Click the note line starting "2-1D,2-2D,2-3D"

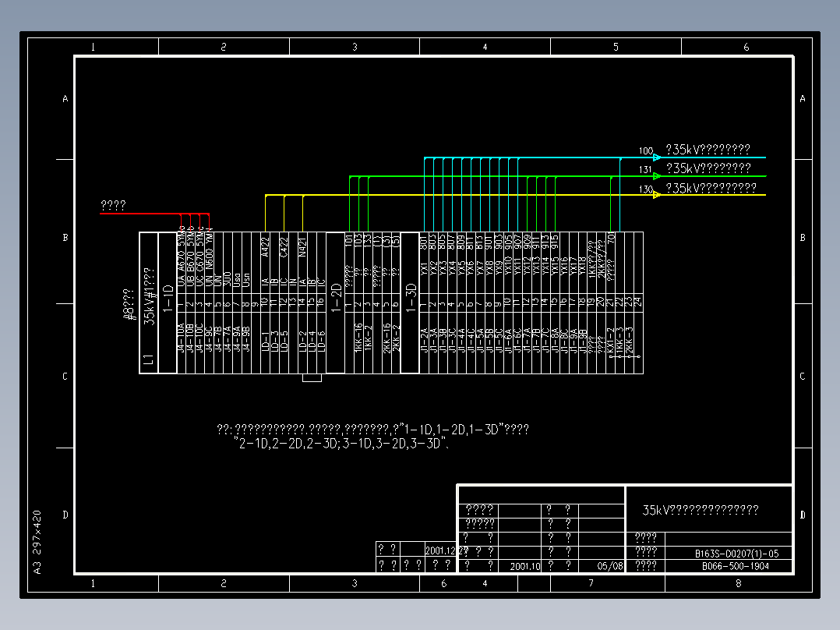pyautogui.click(x=341, y=444)
